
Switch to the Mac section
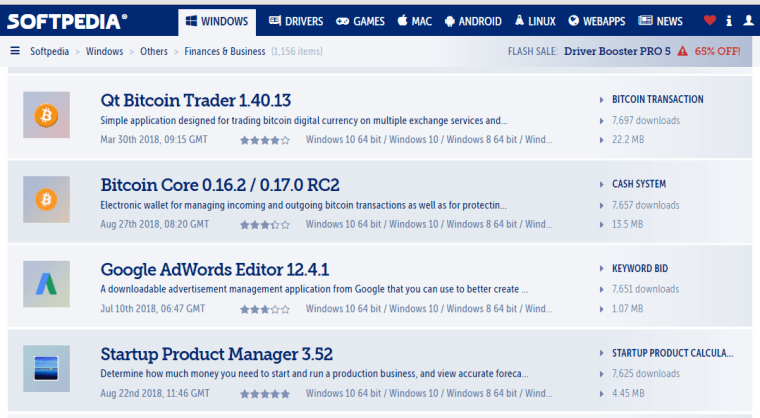[x=414, y=21]
